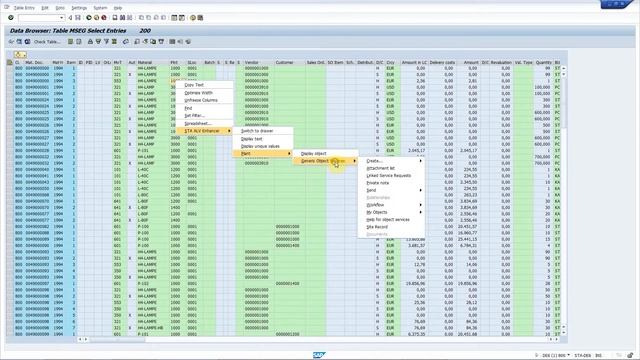
Task: Go to first page icon
Action: 142,18
